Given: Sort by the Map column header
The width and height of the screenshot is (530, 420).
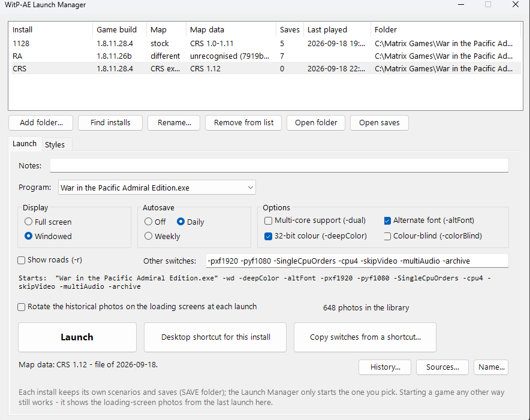Looking at the screenshot, I should click(x=166, y=30).
